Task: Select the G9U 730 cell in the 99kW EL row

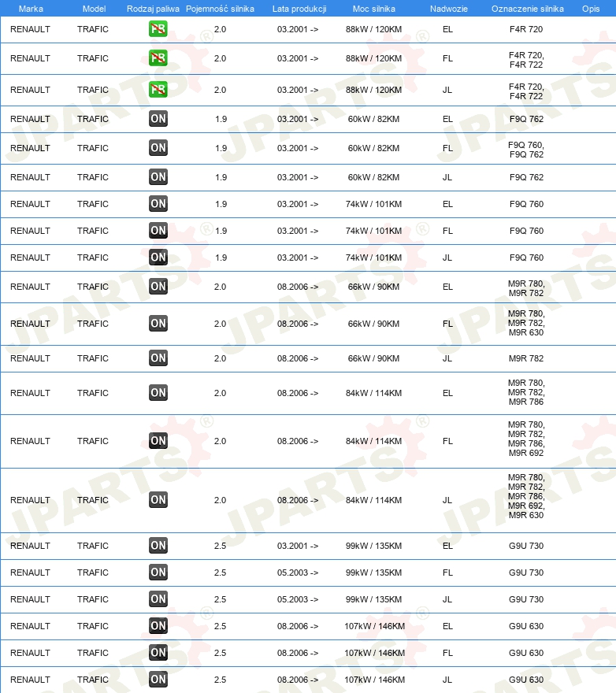Action: pyautogui.click(x=526, y=546)
